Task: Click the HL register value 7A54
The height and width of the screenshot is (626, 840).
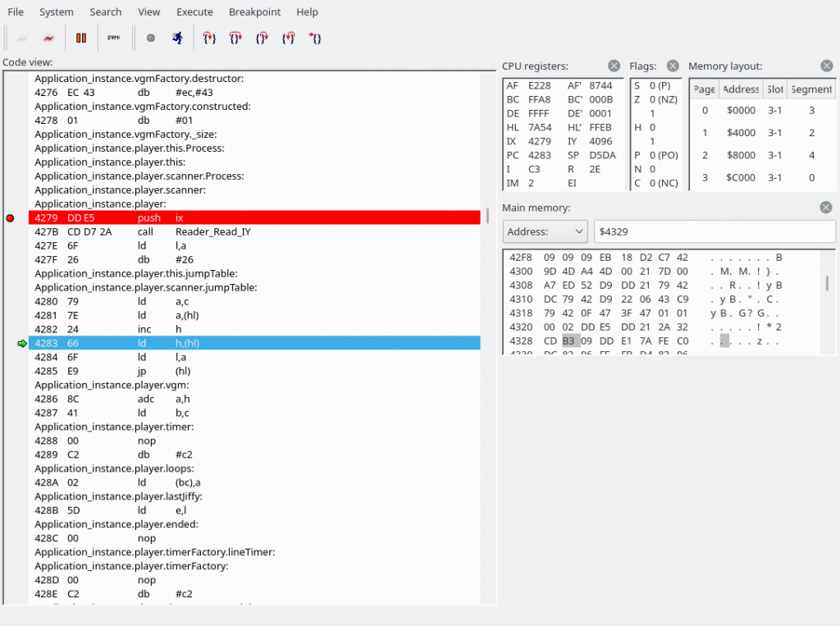Action: [x=540, y=127]
